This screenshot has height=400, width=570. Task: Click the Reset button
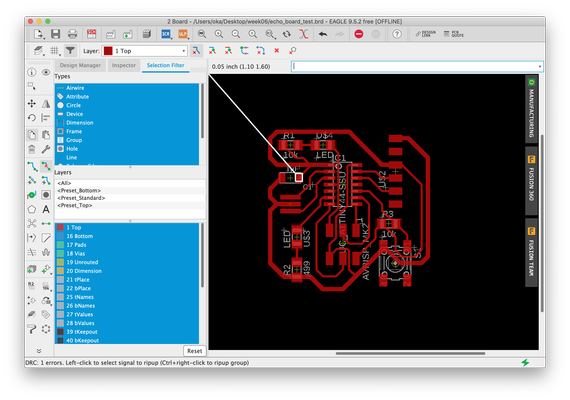pyautogui.click(x=194, y=351)
